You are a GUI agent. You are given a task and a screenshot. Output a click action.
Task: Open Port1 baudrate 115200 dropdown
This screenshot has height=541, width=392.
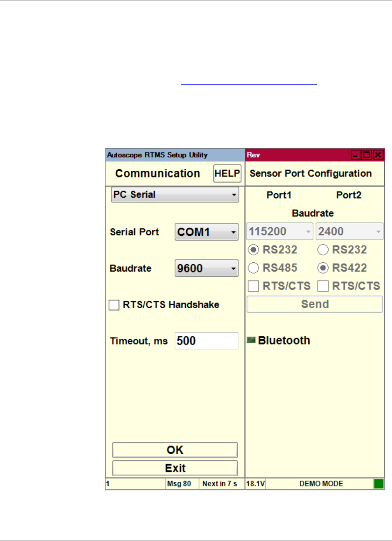280,232
